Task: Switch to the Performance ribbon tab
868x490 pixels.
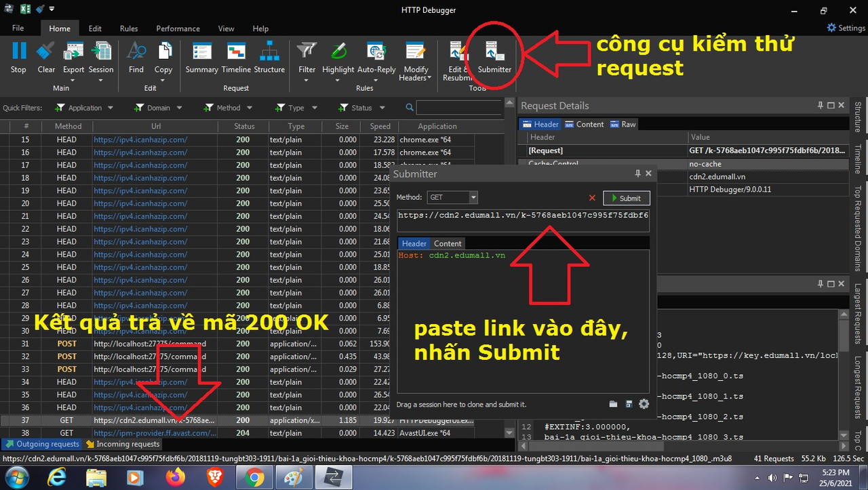Action: [178, 28]
